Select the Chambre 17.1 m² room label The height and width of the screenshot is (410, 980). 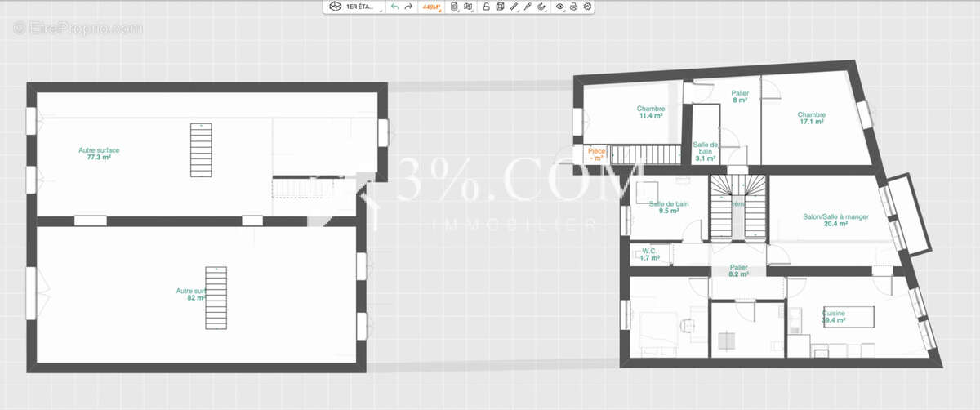(811, 118)
